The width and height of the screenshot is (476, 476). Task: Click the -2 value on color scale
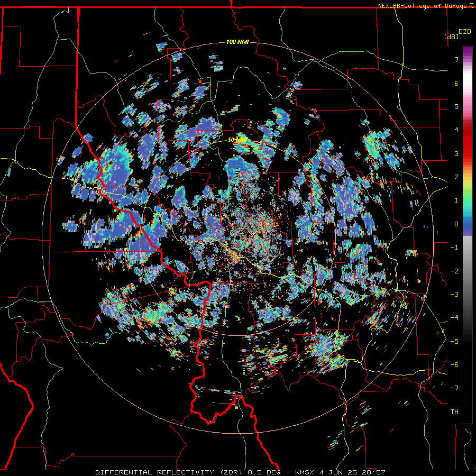(x=454, y=271)
